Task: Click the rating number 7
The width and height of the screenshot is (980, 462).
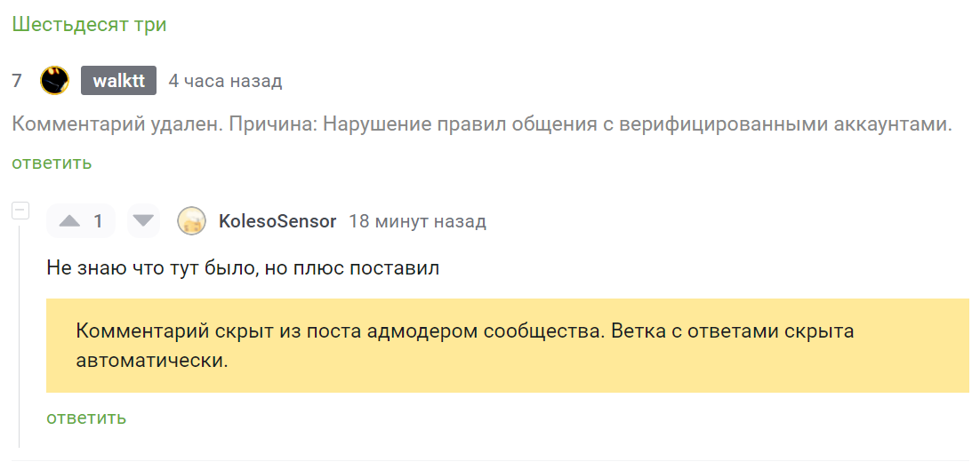Action: pos(17,81)
